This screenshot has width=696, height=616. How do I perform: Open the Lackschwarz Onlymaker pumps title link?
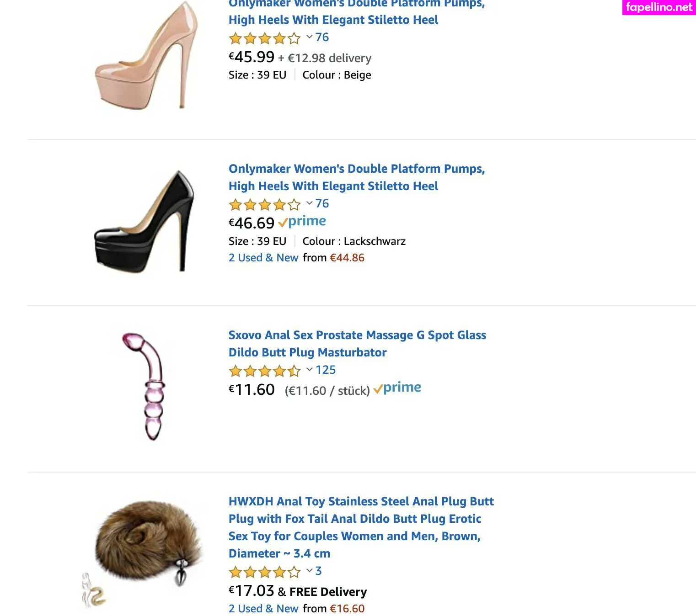coord(356,177)
